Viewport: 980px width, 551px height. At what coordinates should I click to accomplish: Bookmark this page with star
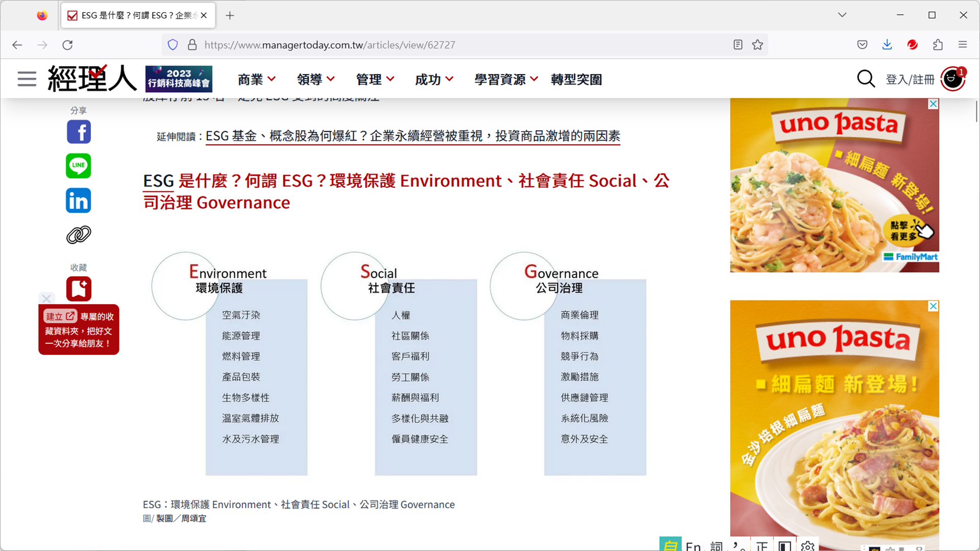coord(757,45)
